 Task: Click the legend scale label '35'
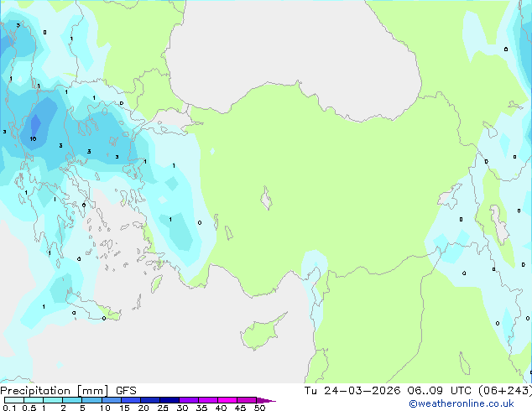[201, 408]
